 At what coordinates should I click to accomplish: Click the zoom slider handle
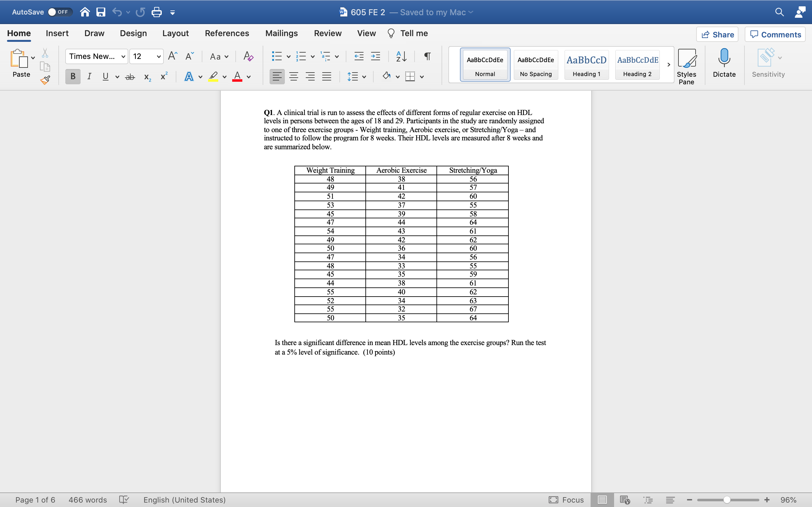click(x=727, y=500)
